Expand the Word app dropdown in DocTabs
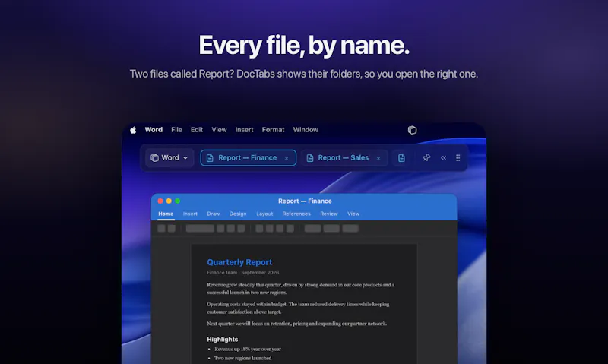 point(169,158)
